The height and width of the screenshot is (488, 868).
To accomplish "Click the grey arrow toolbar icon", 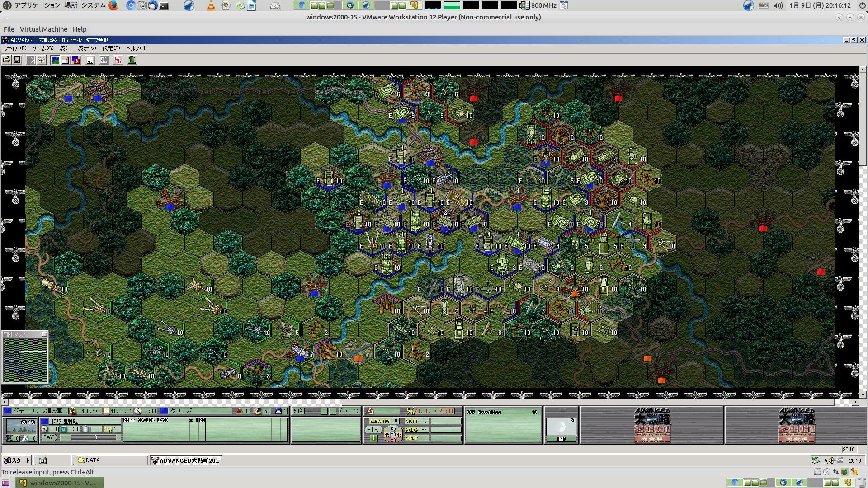I will coord(31,60).
